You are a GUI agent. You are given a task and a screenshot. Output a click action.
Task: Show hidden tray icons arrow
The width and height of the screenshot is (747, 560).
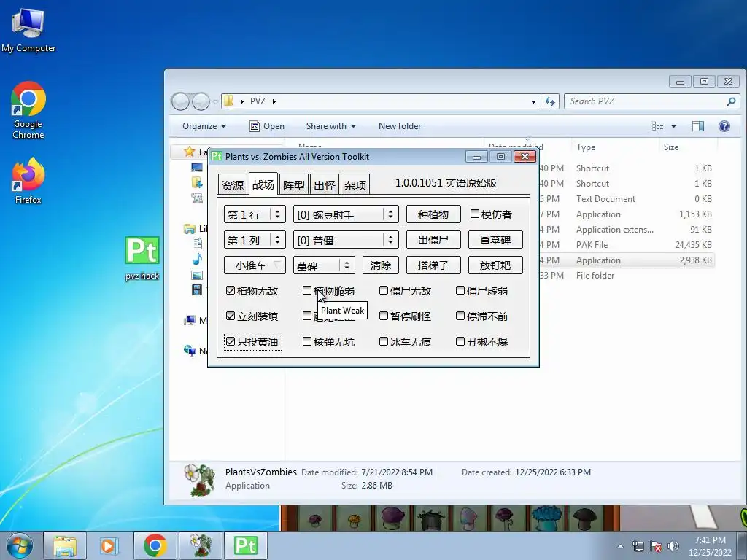point(620,546)
